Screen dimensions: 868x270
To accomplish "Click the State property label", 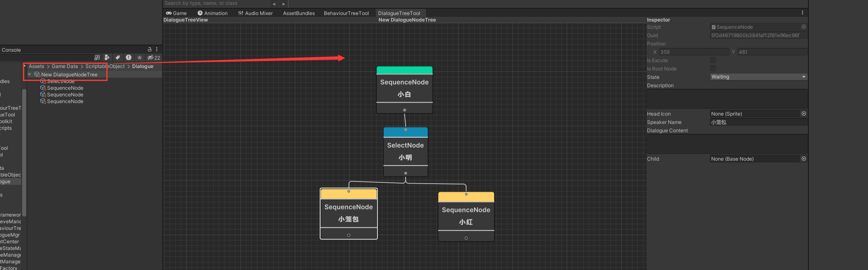I will click(653, 77).
